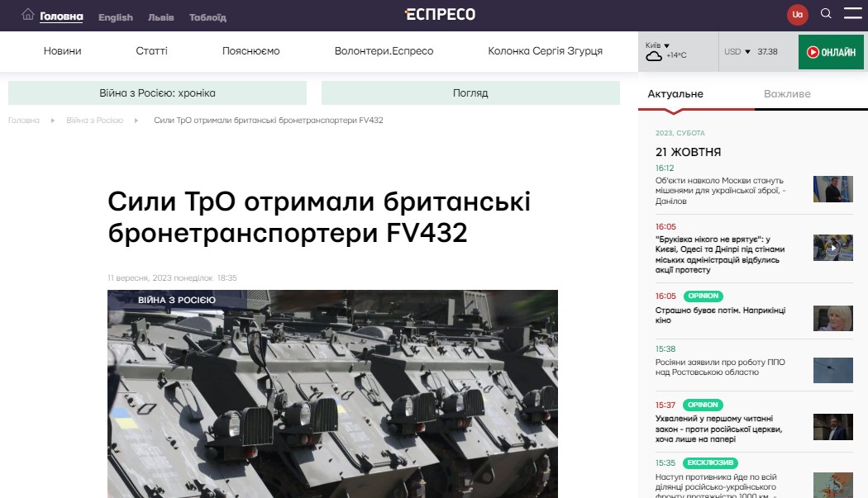Expand the Головна navigation dropdown underline menu
Image resolution: width=868 pixels, height=498 pixels.
[x=60, y=14]
